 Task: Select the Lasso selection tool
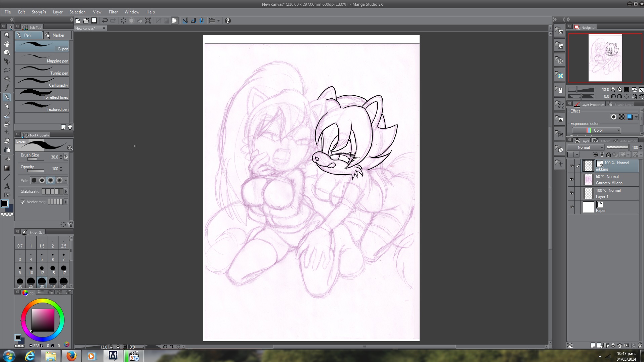point(7,70)
